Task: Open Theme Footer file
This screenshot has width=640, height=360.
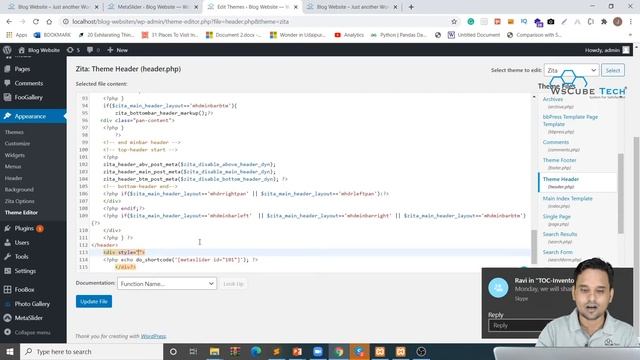Action: tap(559, 160)
